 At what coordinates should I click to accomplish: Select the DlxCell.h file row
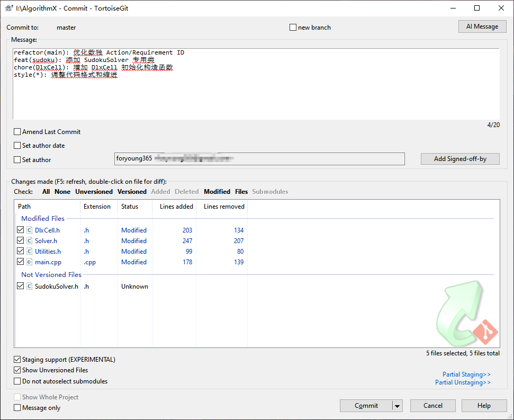click(131, 230)
